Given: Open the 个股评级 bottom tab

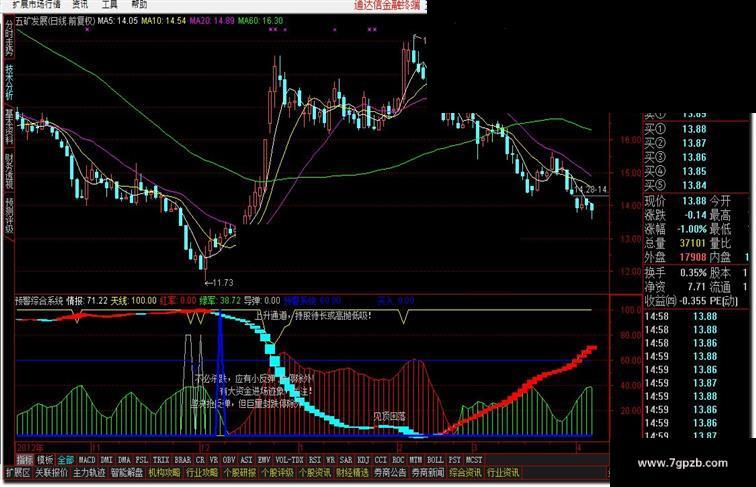Looking at the screenshot, I should tap(277, 473).
